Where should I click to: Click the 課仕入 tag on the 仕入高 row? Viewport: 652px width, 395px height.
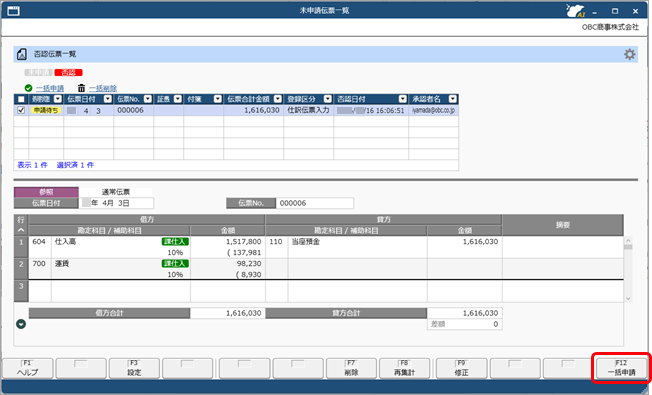click(175, 242)
